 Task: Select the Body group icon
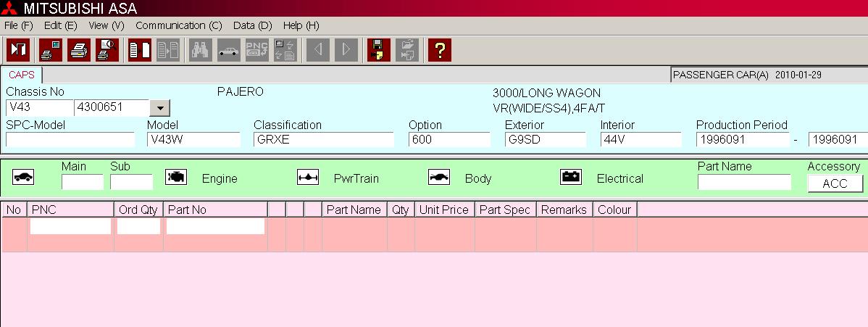(439, 178)
